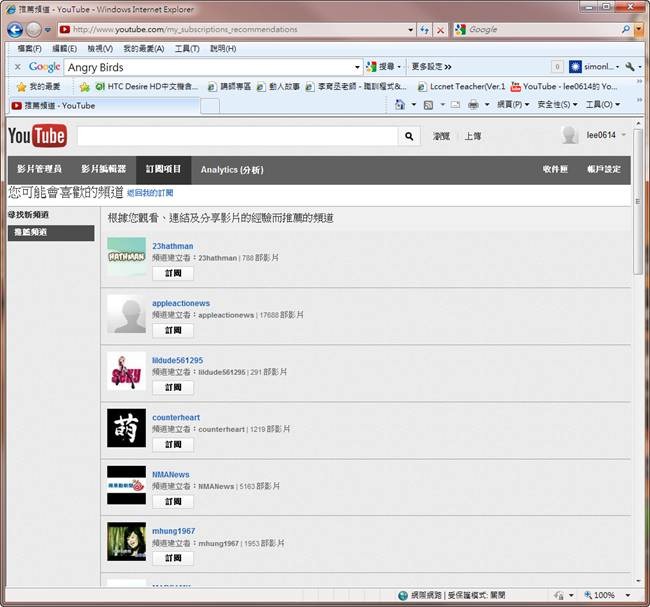Subscribe to the counterheart channel

click(173, 444)
